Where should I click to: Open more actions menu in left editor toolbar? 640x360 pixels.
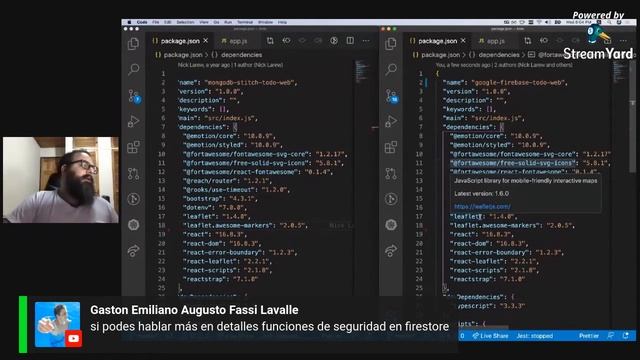(x=366, y=40)
